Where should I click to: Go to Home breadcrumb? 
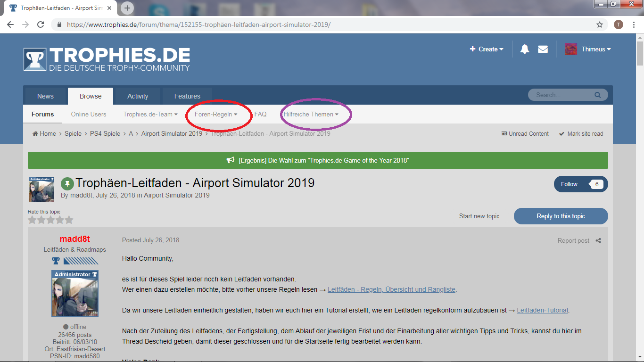coord(44,133)
